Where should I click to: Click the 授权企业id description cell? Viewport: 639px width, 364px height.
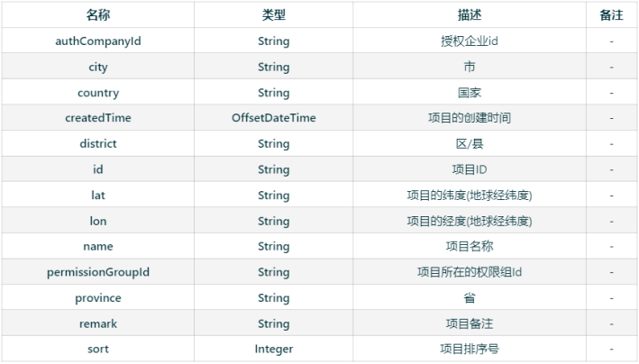point(469,41)
